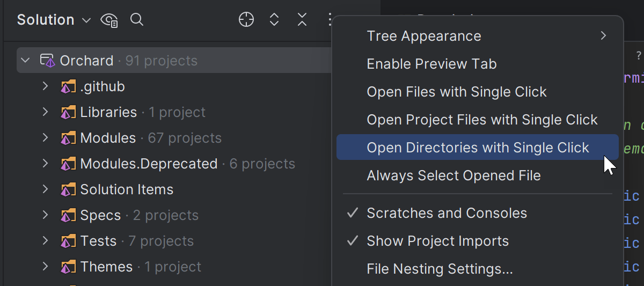Click the .github folder icon

click(x=68, y=86)
